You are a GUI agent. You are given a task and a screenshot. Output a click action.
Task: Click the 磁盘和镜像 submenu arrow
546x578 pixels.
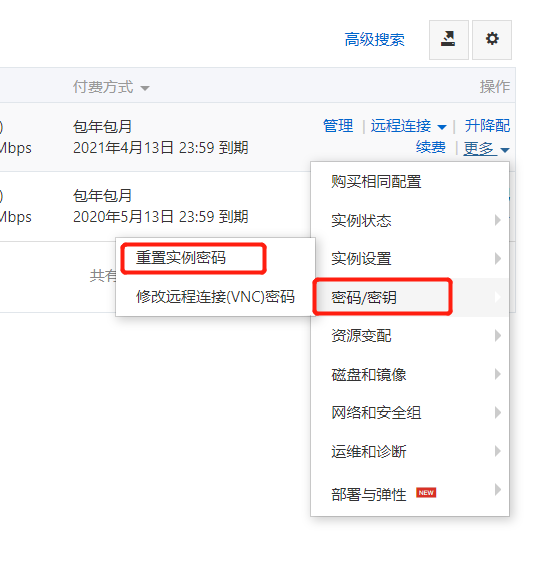pyautogui.click(x=498, y=374)
